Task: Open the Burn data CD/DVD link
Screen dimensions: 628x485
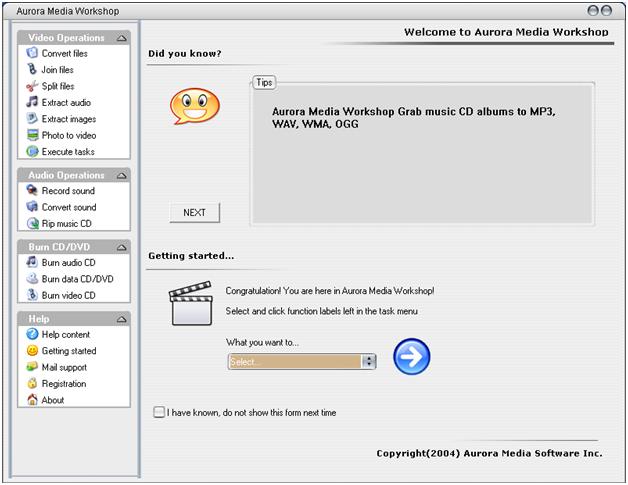Action: [78, 279]
